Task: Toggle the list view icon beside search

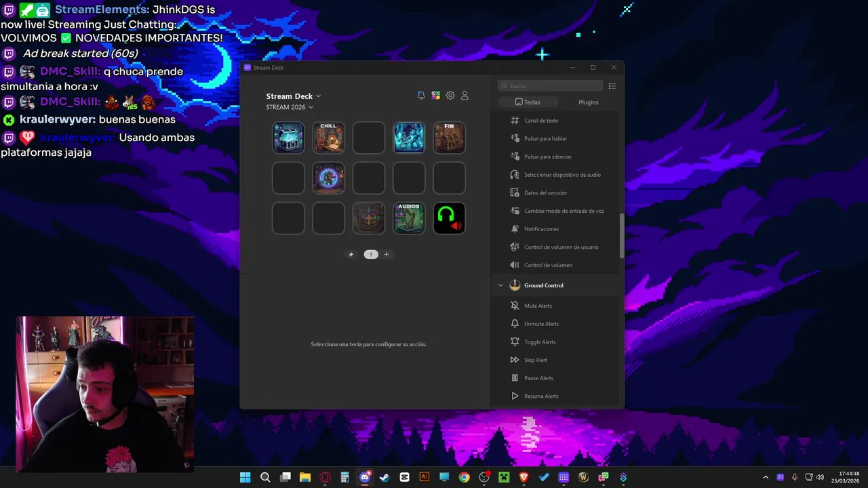Action: (x=612, y=86)
